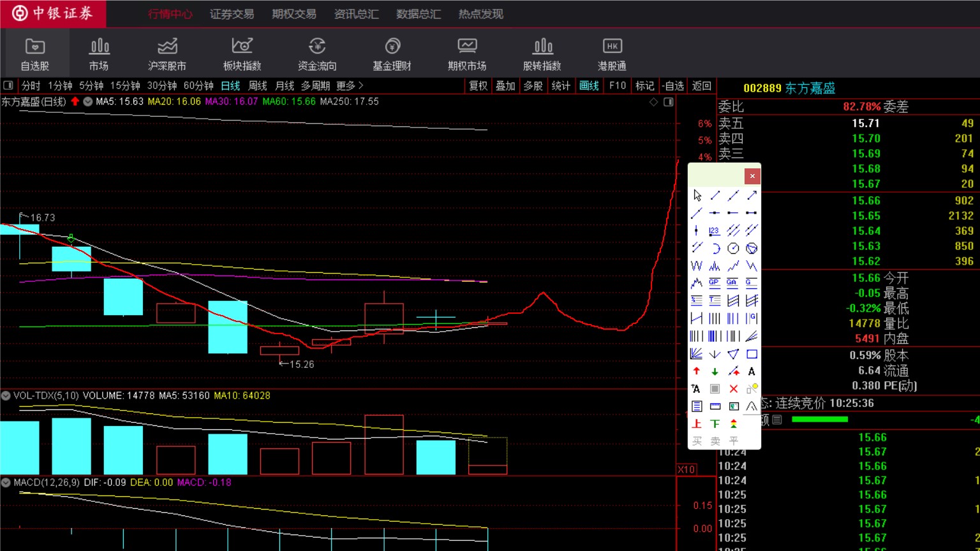Click the 返回 button
Screen dimensions: 980x551
point(701,85)
